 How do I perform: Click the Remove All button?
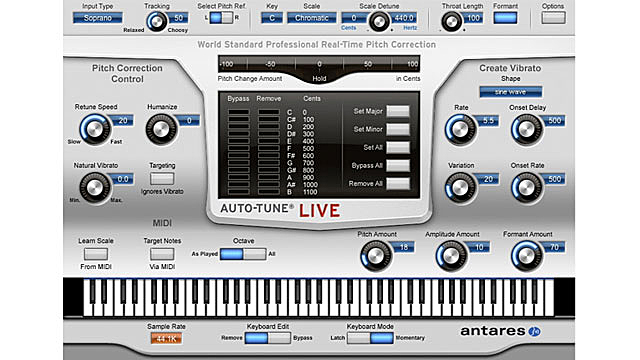click(x=398, y=184)
